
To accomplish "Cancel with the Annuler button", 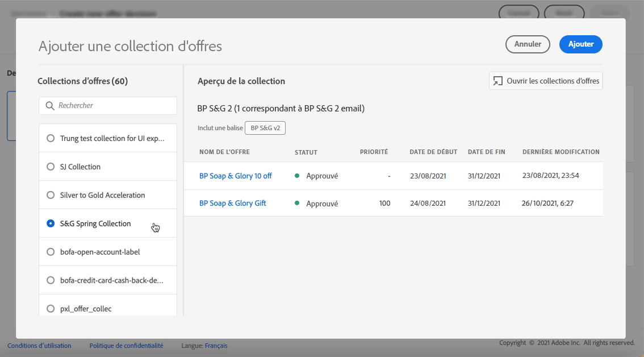I will [x=528, y=44].
